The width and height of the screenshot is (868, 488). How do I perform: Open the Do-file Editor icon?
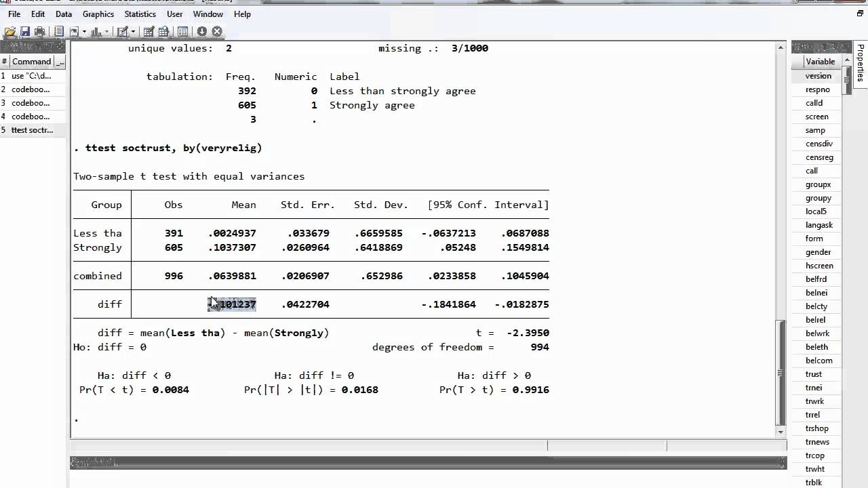tap(123, 31)
